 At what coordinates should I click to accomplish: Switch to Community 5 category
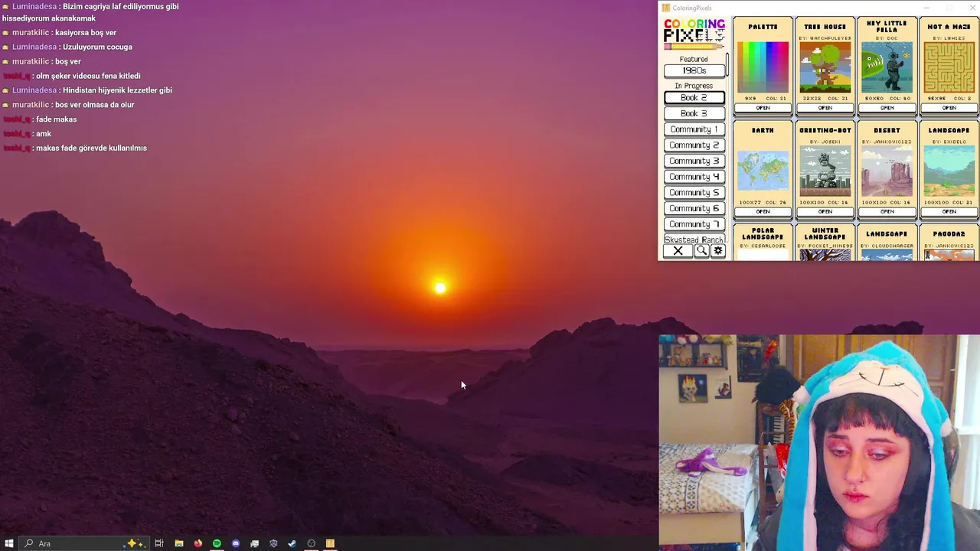[x=694, y=193]
